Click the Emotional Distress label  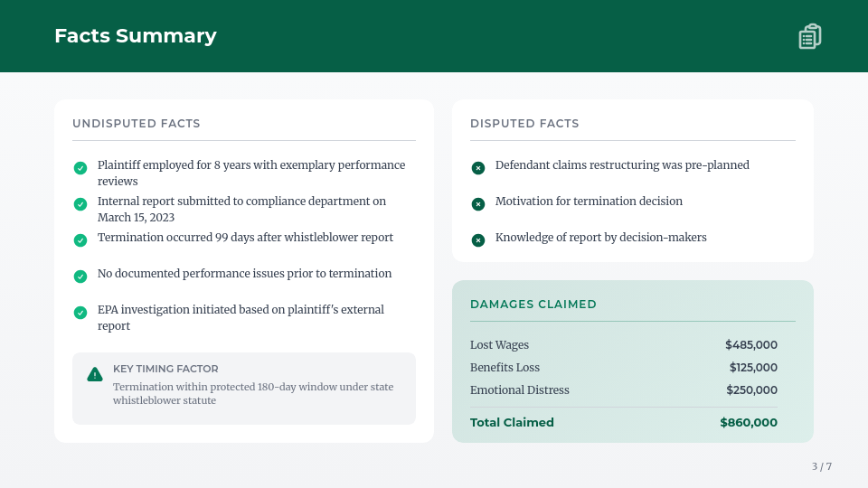click(x=519, y=390)
